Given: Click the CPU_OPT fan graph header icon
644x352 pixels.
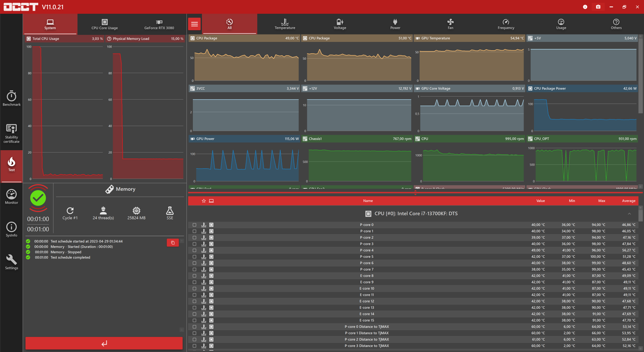Looking at the screenshot, I should (x=530, y=139).
